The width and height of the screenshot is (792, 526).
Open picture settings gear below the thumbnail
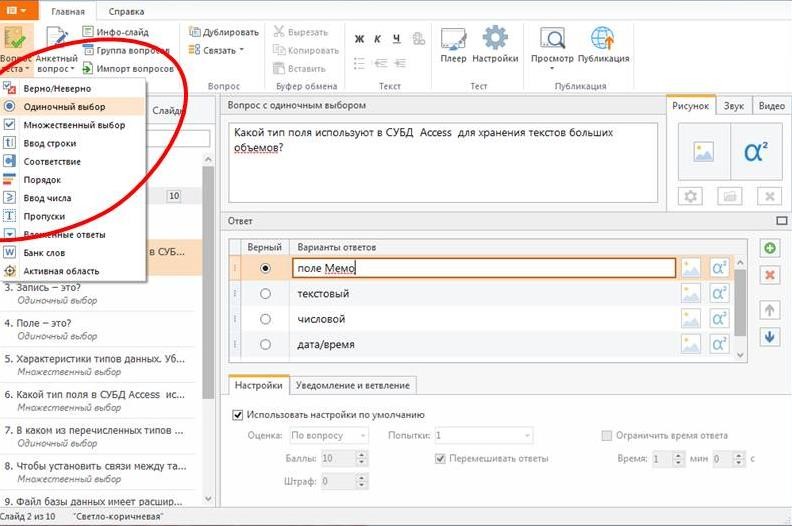(x=690, y=196)
